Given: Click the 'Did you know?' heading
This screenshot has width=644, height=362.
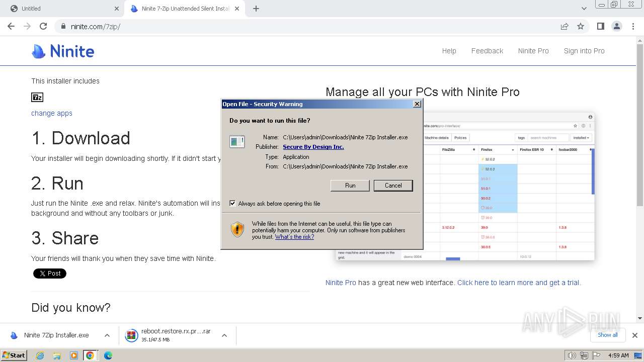Looking at the screenshot, I should tap(71, 307).
